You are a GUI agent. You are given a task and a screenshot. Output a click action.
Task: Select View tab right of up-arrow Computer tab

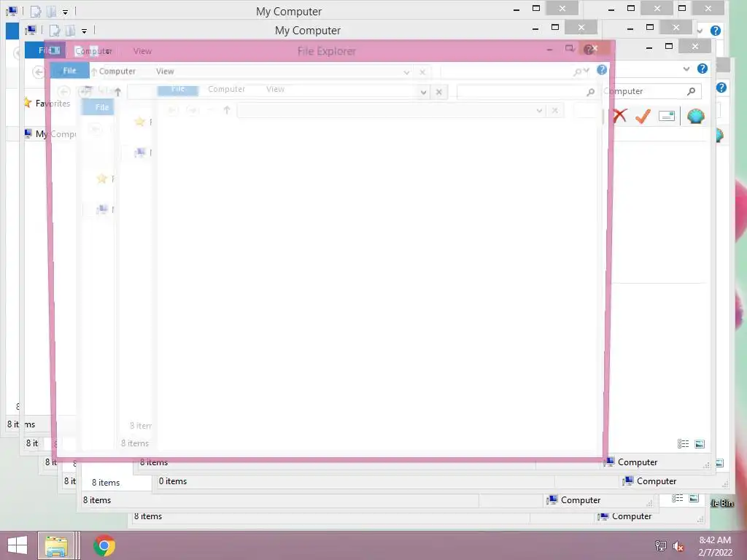(x=165, y=71)
